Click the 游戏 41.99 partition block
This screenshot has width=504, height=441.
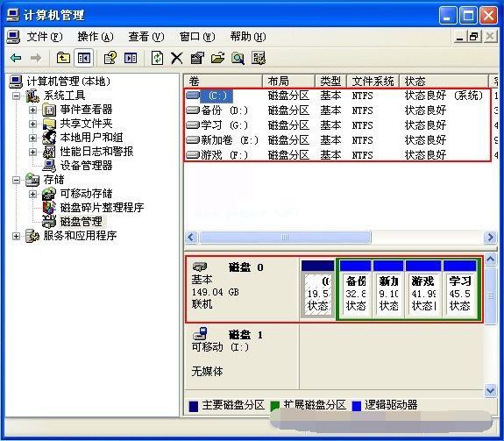(423, 289)
